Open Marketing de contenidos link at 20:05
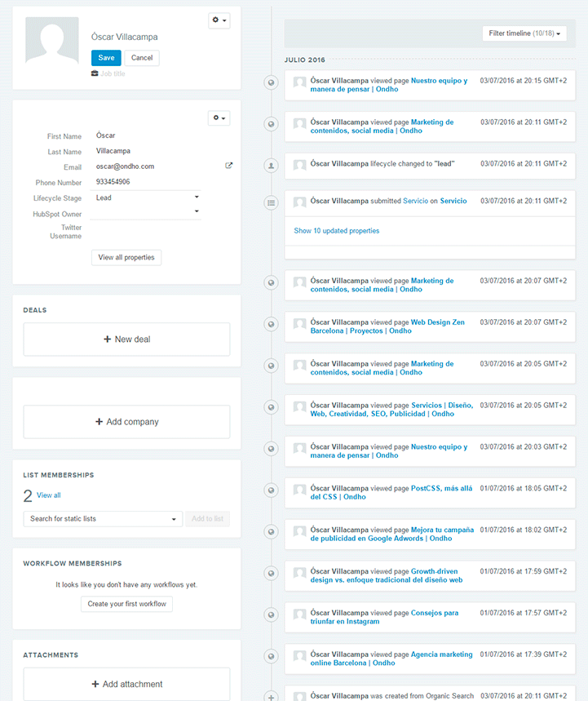The image size is (588, 701). 382,368
